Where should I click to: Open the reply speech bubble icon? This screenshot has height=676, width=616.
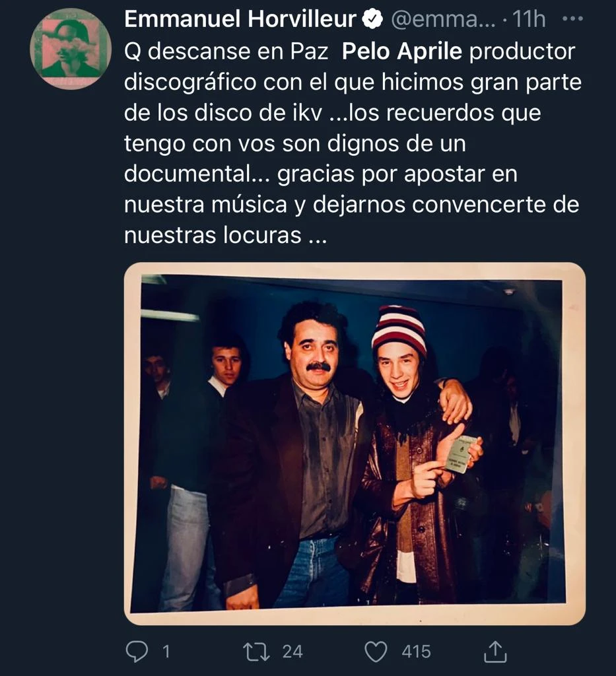click(137, 652)
